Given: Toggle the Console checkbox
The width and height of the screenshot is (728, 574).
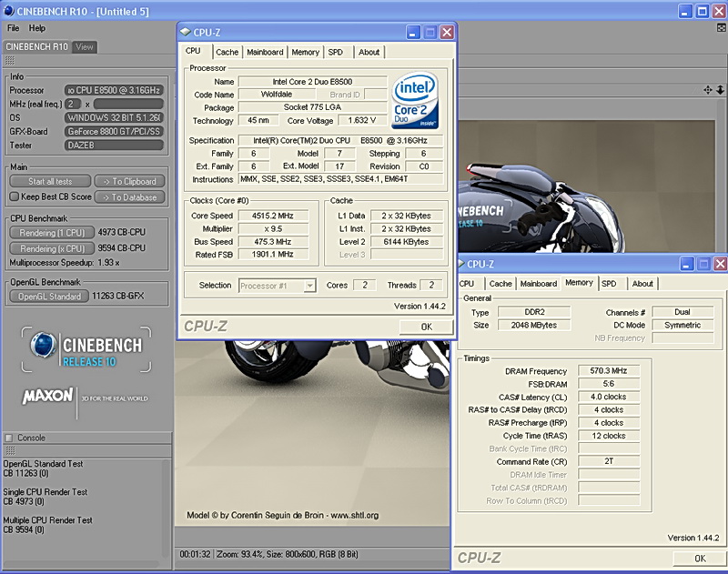Looking at the screenshot, I should click(x=10, y=438).
